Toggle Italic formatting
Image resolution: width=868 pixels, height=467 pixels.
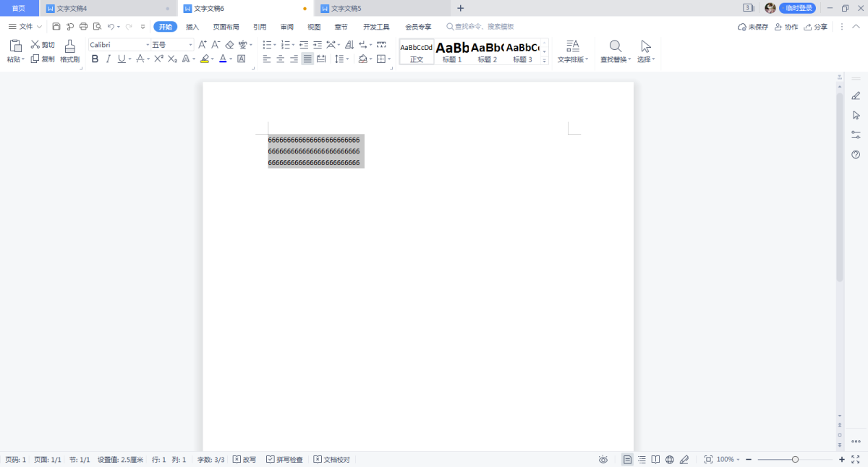pos(108,59)
